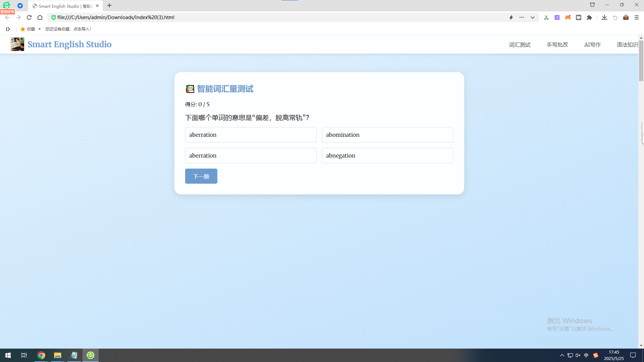Open the extensions puzzle icon
Image resolution: width=644 pixels, height=362 pixels.
click(x=589, y=17)
